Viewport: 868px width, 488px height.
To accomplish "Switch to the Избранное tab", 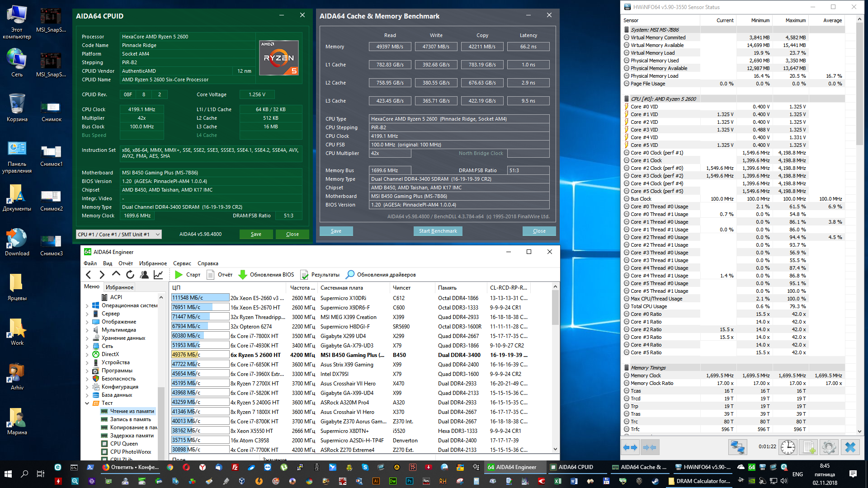I will [x=119, y=287].
